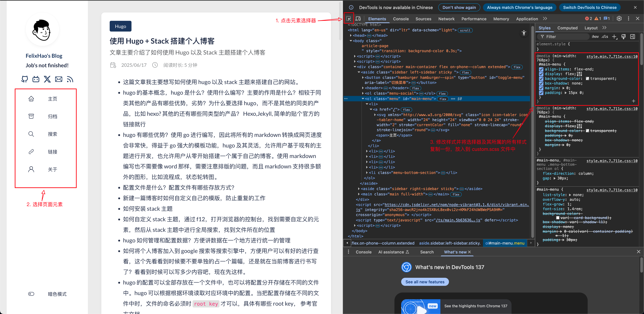Screen dimensions: 644x314
Task: Toggle the 暗色模式 dark mode switch
Action: tap(31, 294)
